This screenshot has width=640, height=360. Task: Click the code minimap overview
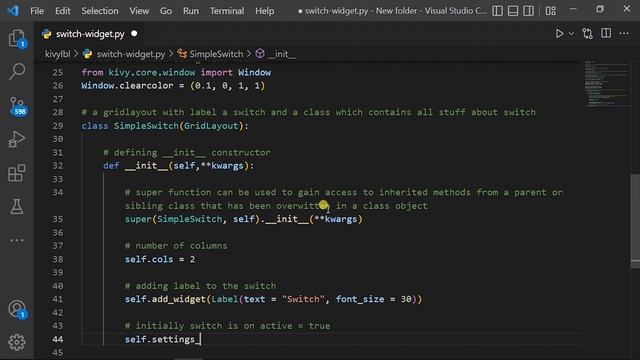[x=606, y=84]
